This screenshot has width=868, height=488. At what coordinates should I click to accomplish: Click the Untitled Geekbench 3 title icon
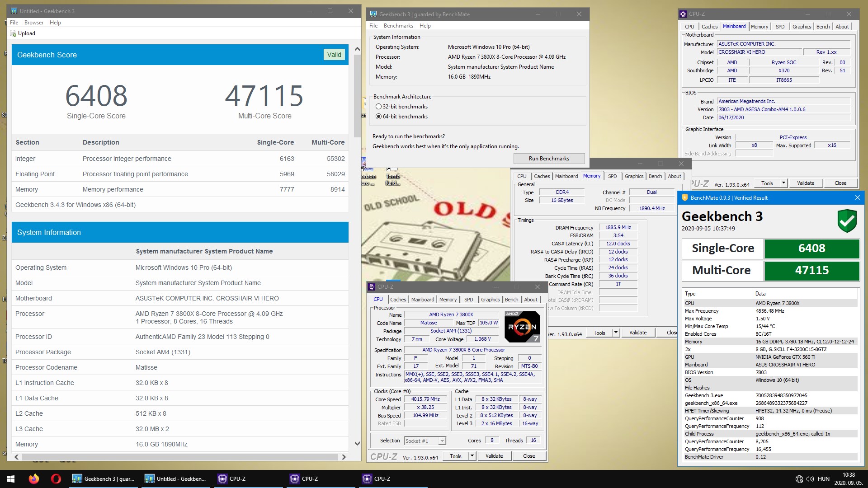(x=14, y=11)
